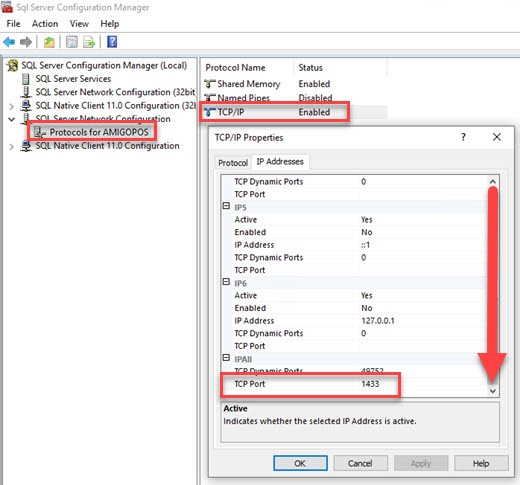The width and height of the screenshot is (520, 485).
Task: Open the View menu
Action: pyautogui.click(x=79, y=24)
